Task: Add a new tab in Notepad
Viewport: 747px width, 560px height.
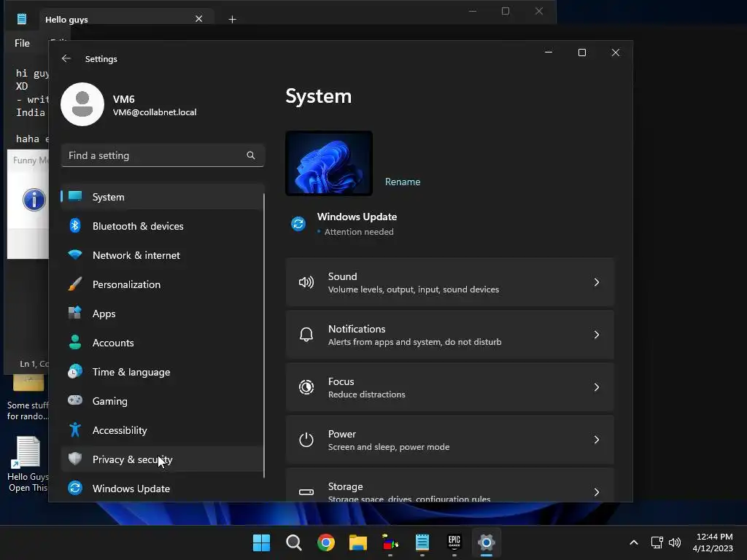Action: tap(232, 19)
